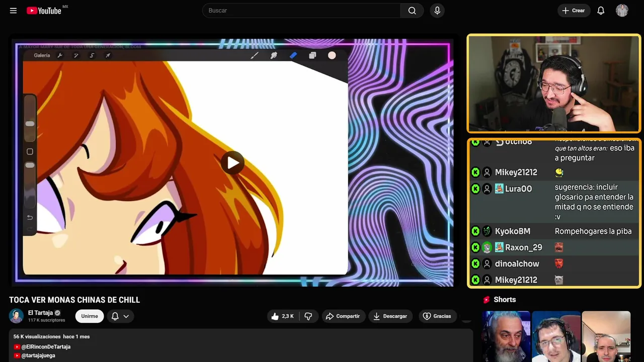Image resolution: width=644 pixels, height=362 pixels.
Task: Click chat username KyokoBM
Action: (x=513, y=231)
